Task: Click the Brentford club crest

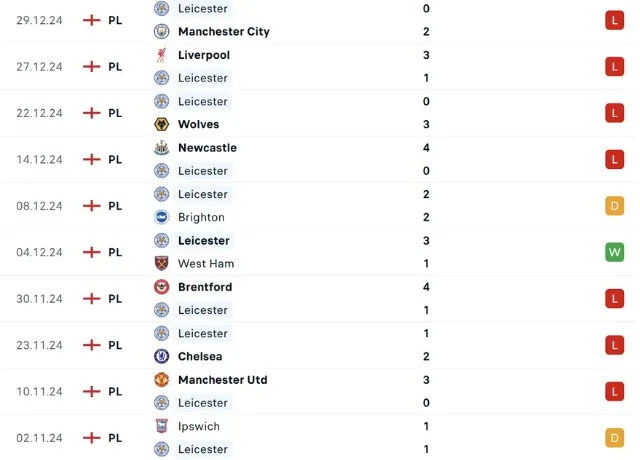Action: point(161,287)
